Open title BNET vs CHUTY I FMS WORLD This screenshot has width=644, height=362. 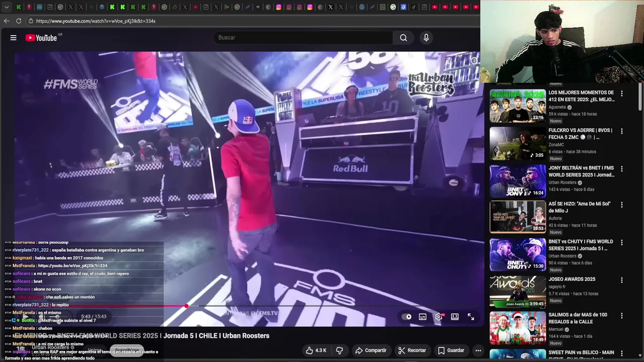point(581,245)
